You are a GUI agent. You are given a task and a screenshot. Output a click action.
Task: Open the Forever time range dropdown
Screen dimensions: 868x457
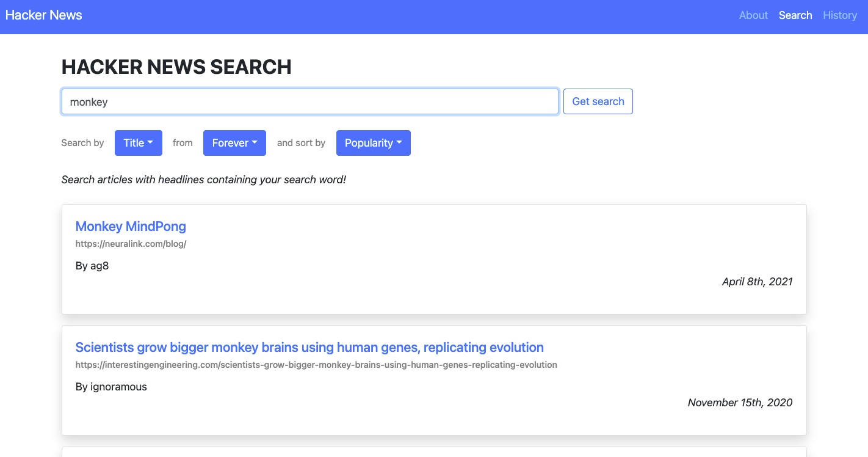tap(234, 143)
